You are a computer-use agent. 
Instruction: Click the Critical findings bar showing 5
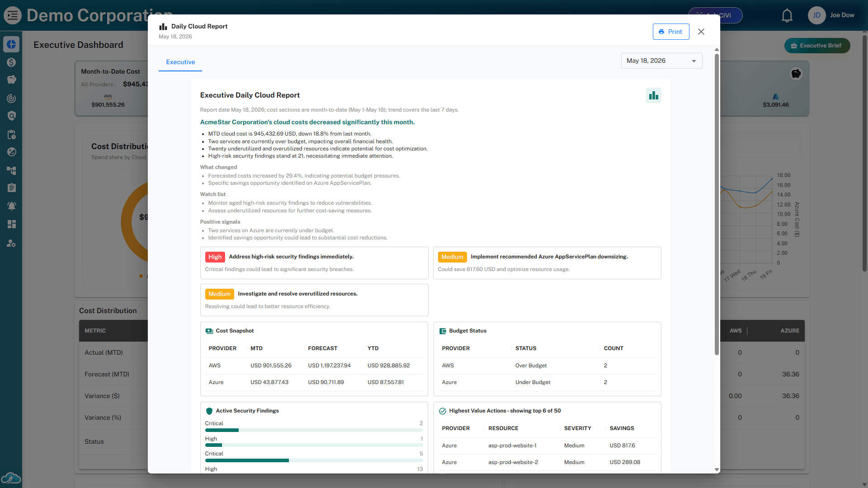[314, 461]
